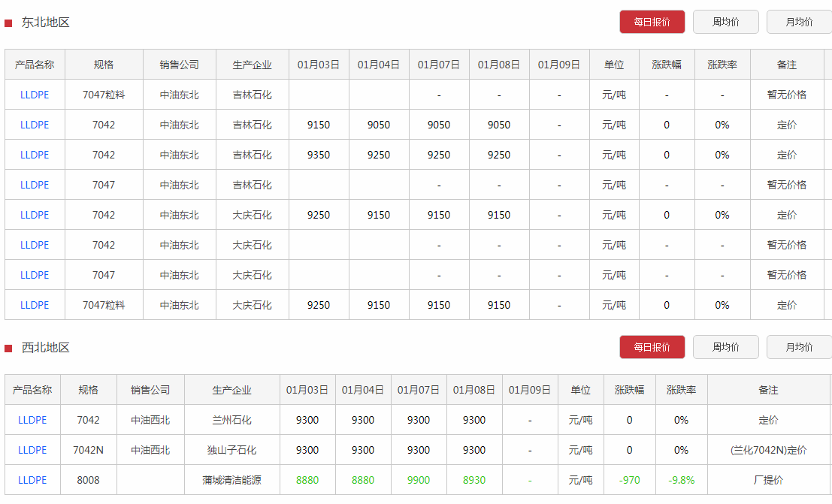Select 每日报价 tab in 东北地区 section
Viewport: 832px width, 504px height.
point(652,22)
